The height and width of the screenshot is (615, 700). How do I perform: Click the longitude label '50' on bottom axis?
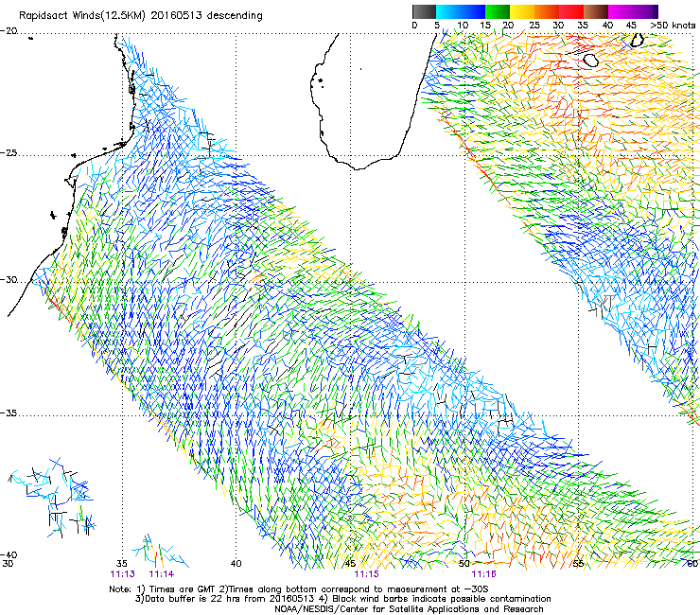point(464,564)
